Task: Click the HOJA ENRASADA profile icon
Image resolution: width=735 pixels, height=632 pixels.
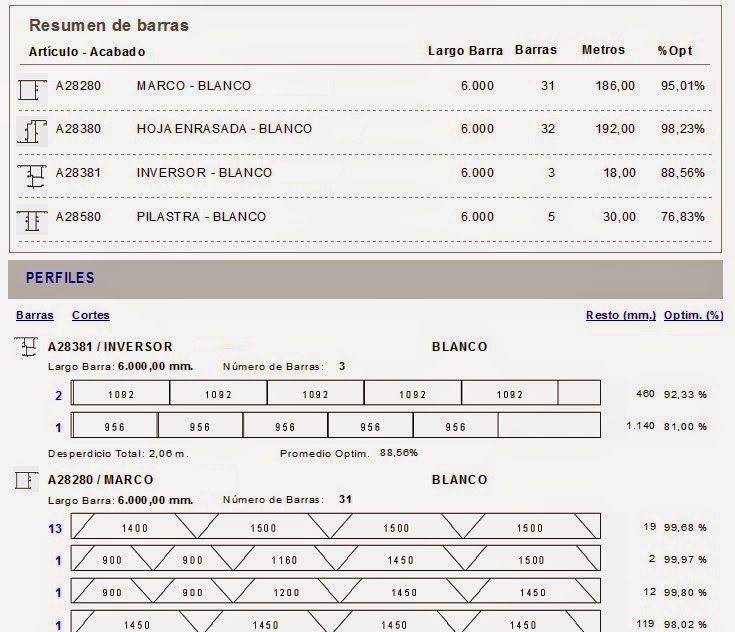Action: pos(32,130)
